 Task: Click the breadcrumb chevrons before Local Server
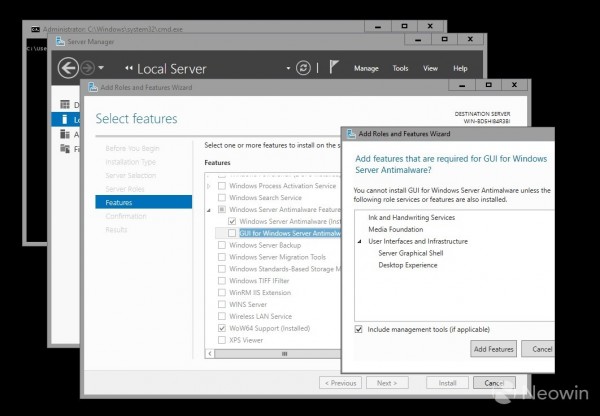point(129,69)
